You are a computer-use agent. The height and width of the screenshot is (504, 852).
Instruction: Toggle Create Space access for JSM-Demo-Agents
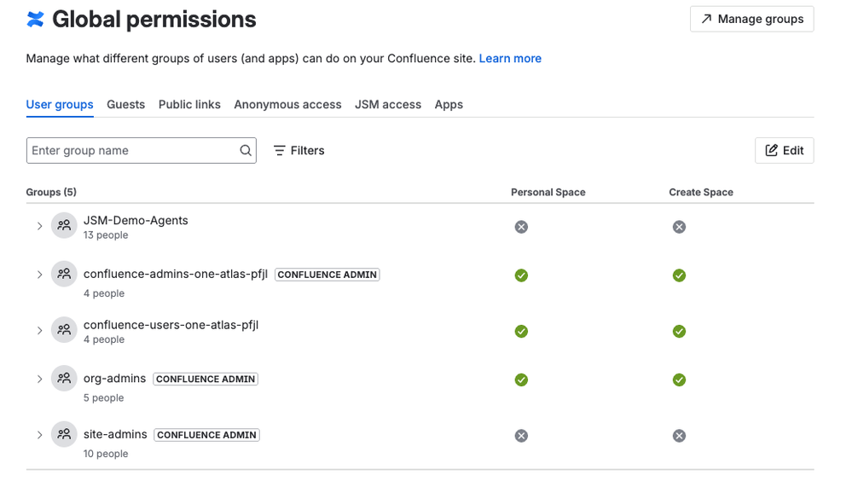tap(679, 226)
